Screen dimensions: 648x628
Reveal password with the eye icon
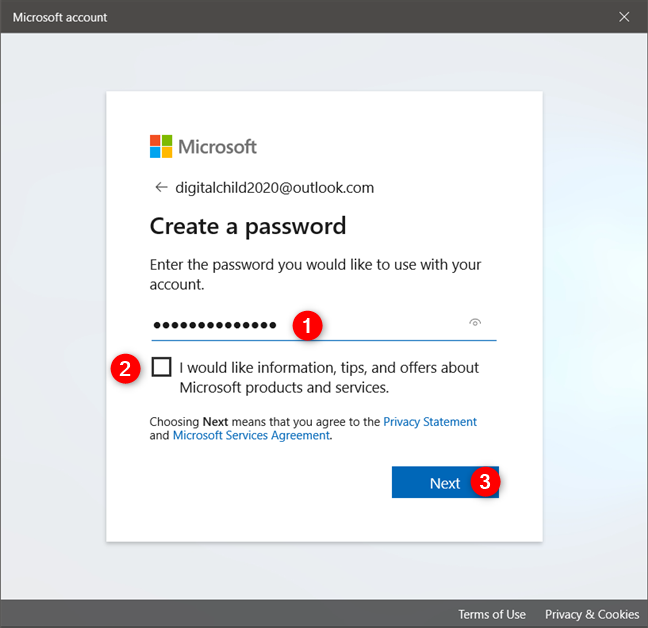coord(475,322)
